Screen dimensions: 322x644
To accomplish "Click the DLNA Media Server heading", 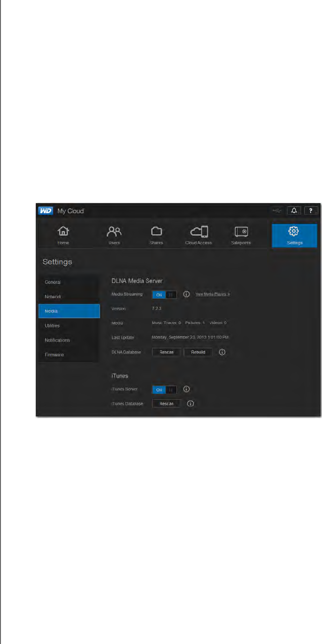I will 137,281.
